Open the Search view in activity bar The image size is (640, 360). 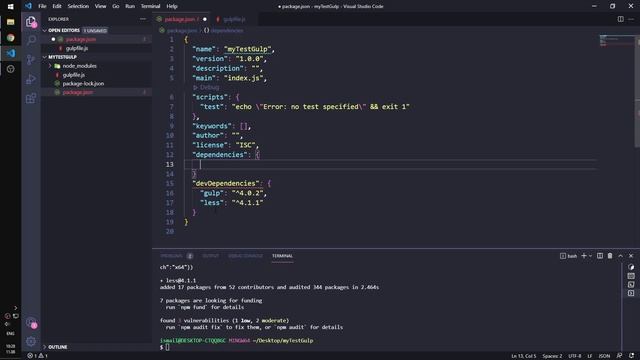coord(31,40)
